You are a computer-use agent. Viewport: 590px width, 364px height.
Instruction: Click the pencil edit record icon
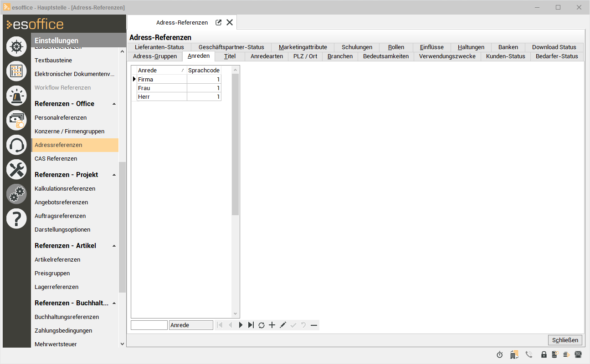[x=282, y=325]
